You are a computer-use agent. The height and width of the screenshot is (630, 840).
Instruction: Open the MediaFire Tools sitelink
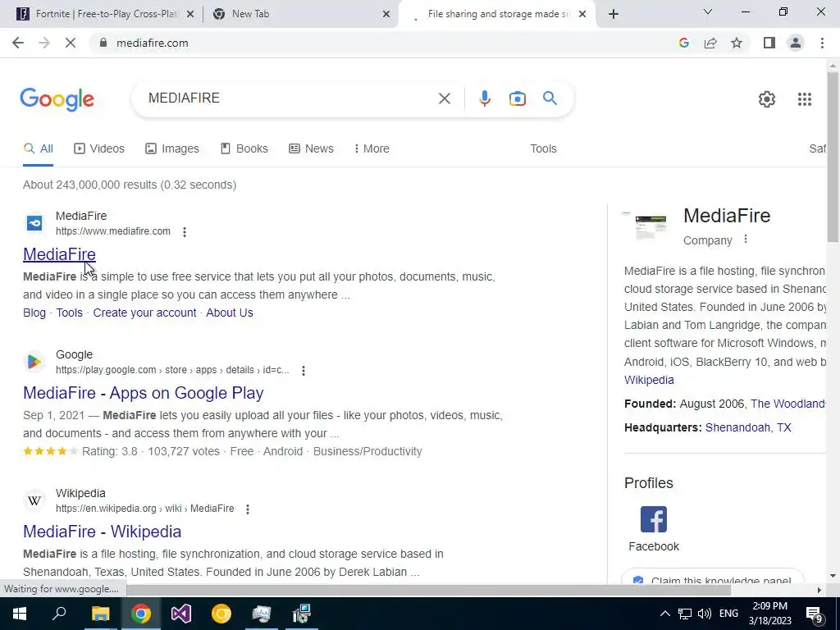(70, 313)
